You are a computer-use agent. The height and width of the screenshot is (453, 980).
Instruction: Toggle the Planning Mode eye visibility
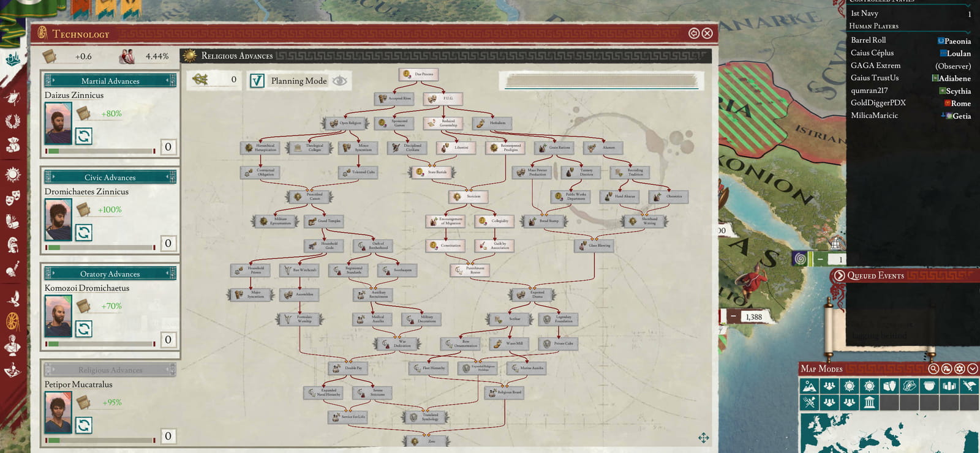tap(339, 81)
